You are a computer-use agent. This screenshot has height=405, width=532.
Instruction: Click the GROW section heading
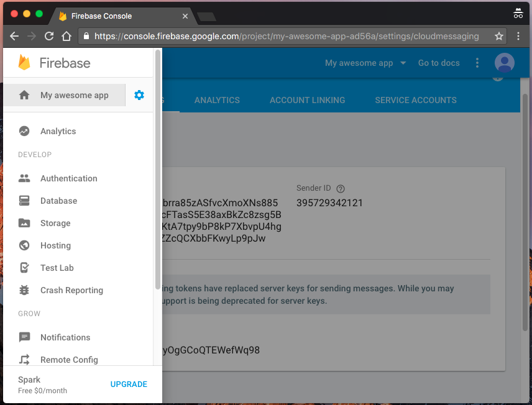29,314
